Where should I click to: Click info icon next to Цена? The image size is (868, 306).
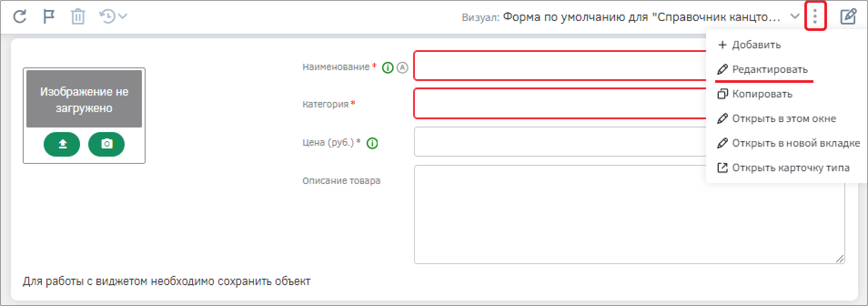point(372,143)
